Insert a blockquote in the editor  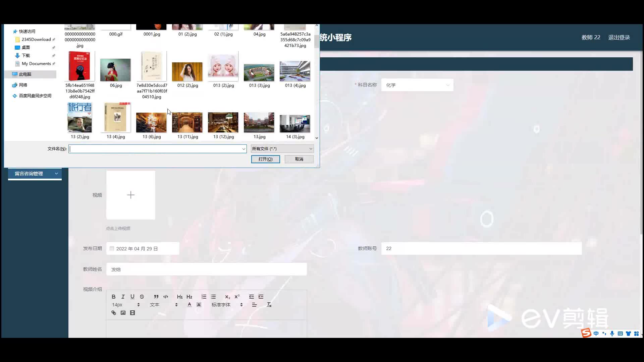click(x=156, y=297)
